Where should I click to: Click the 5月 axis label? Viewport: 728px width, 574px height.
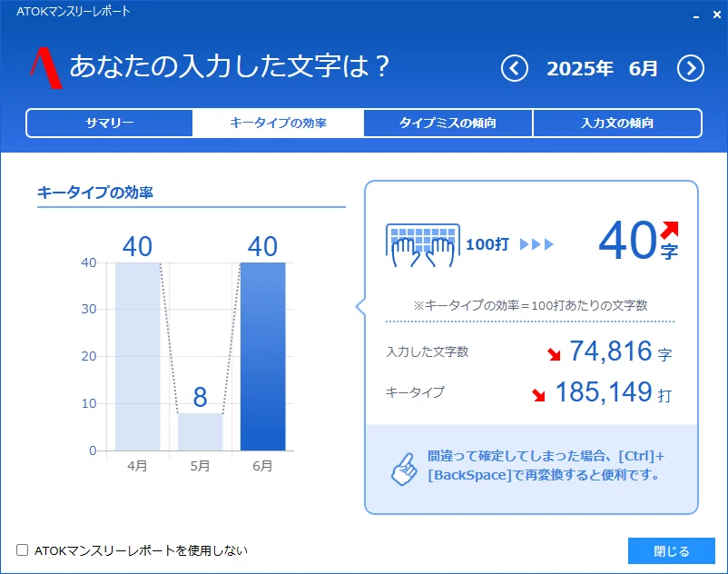pyautogui.click(x=200, y=466)
